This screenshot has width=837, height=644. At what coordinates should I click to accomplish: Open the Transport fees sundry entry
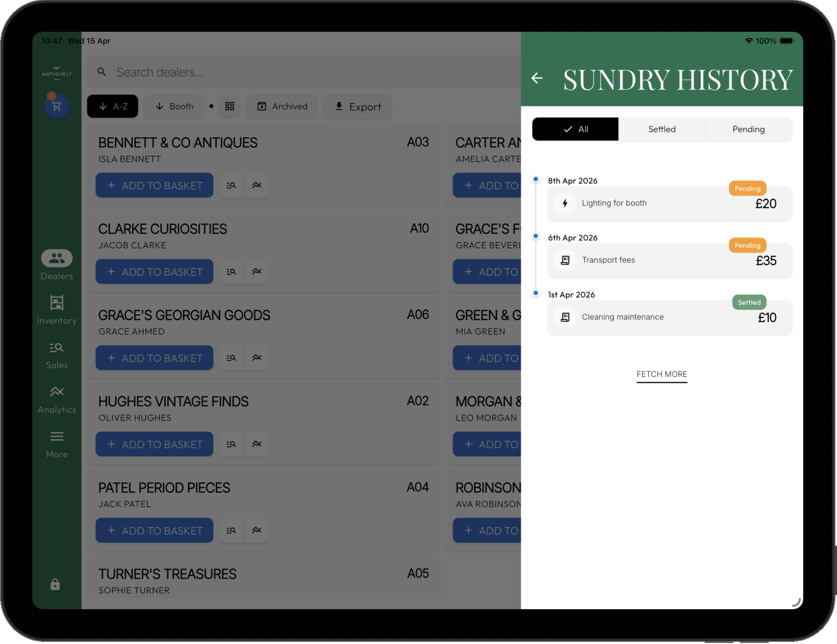(x=670, y=260)
